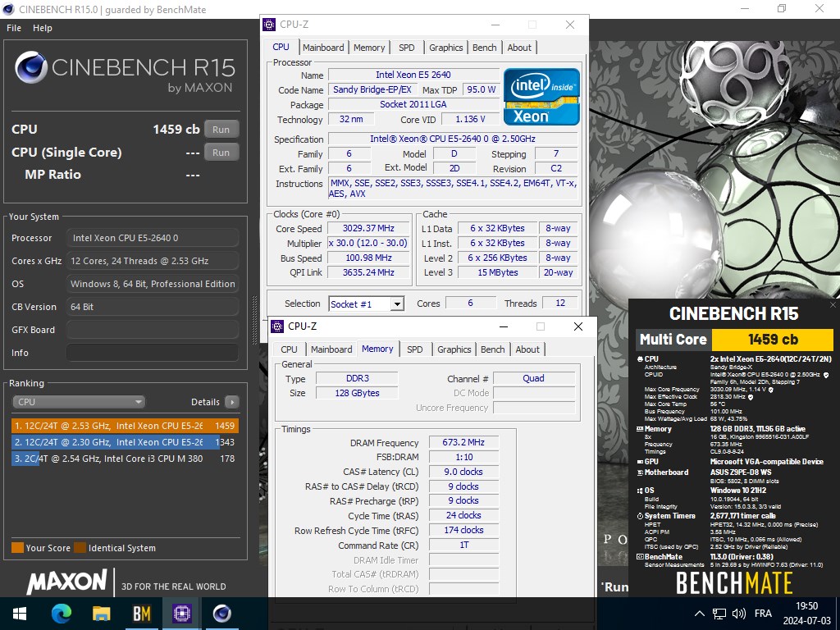This screenshot has width=840, height=630.
Task: Click the 1459 cb score in BenchMate panel
Action: pos(773,339)
